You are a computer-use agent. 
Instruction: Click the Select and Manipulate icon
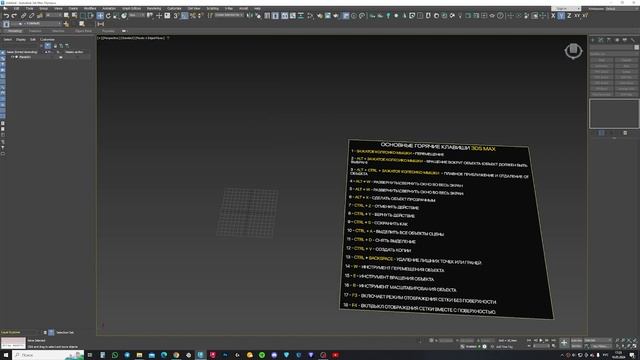[159, 16]
